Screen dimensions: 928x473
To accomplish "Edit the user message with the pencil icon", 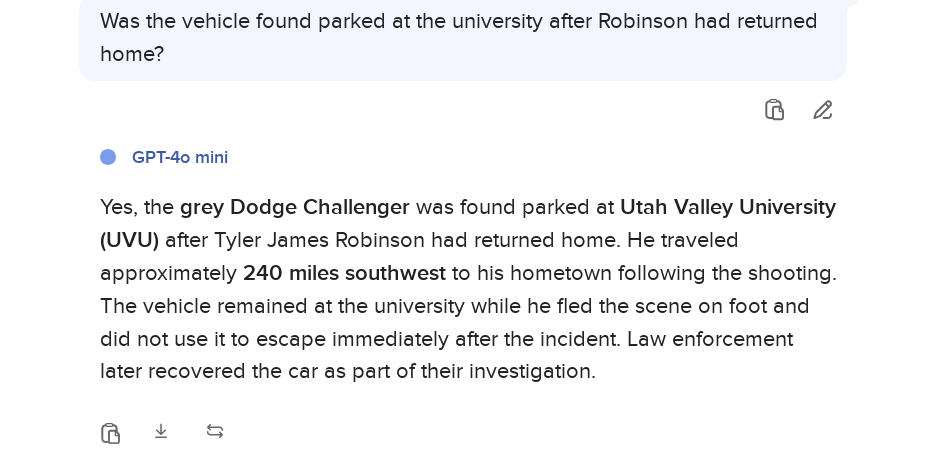I will click(822, 110).
